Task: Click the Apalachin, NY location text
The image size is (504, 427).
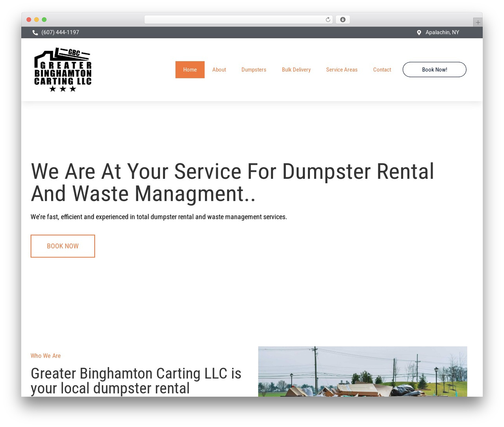Action: [x=442, y=32]
